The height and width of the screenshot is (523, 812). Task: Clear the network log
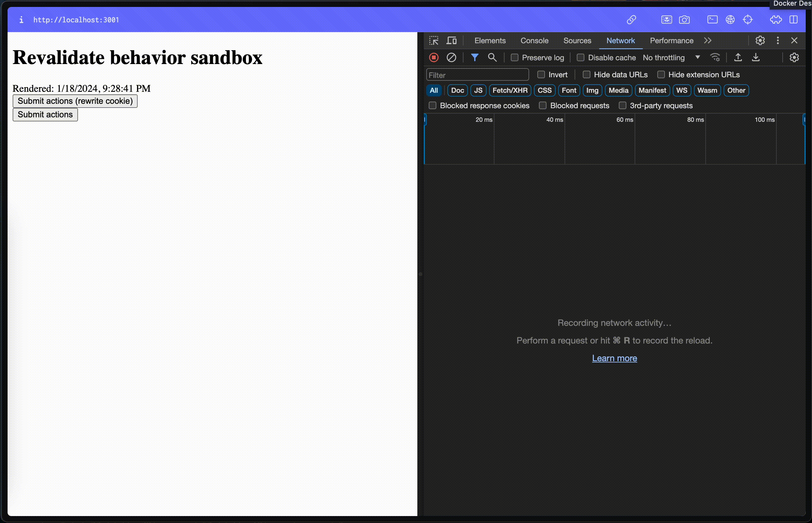coord(451,57)
